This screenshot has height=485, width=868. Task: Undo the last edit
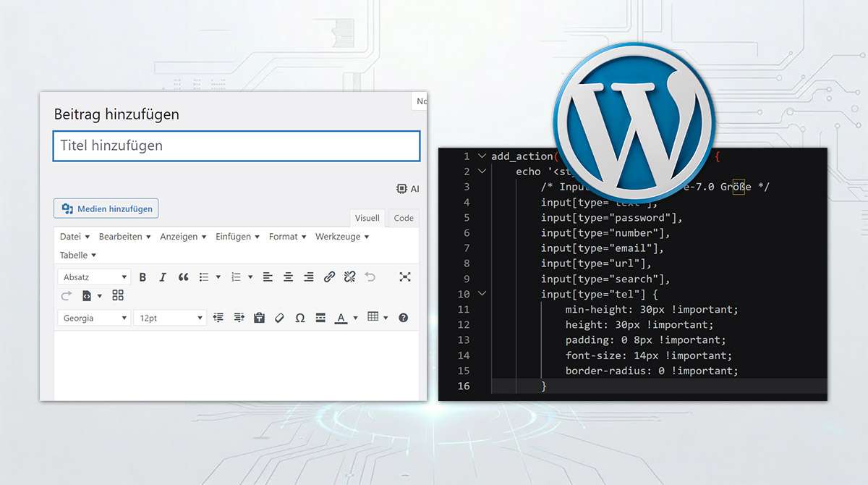click(370, 277)
